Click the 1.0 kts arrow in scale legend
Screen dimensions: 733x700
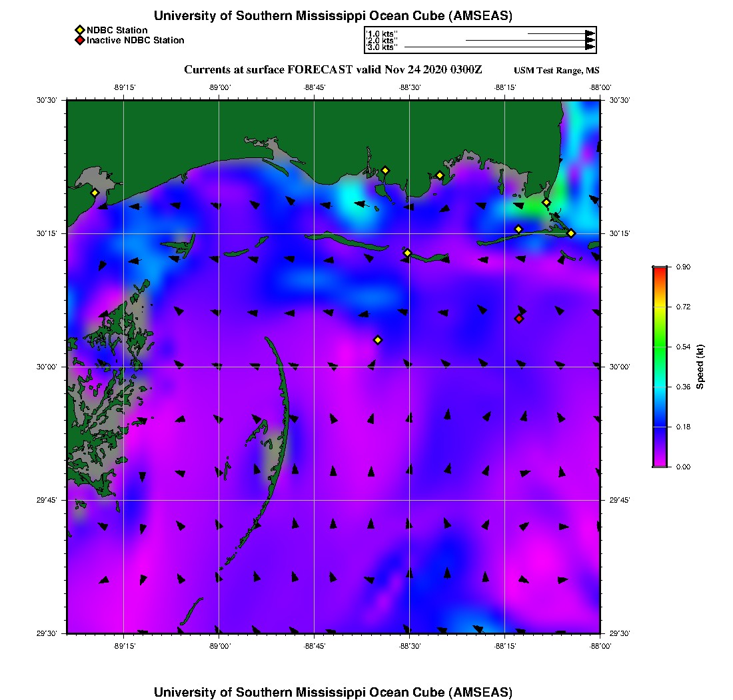pyautogui.click(x=560, y=33)
